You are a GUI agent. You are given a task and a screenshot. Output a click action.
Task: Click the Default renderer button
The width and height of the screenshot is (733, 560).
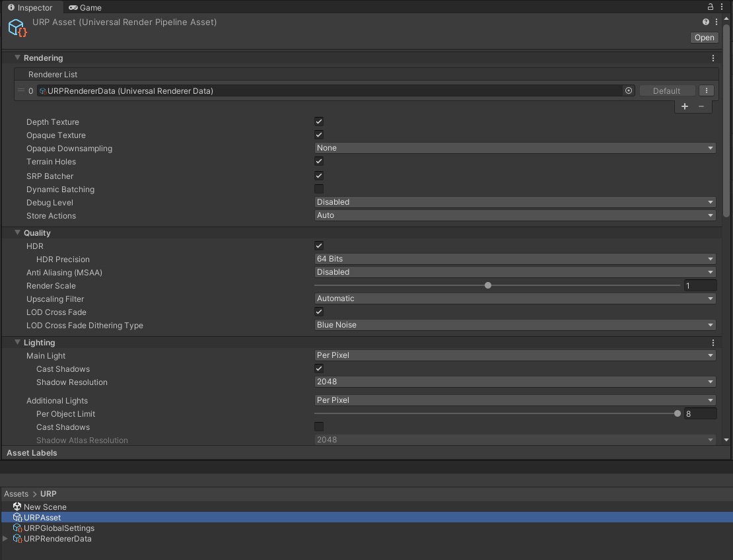(x=666, y=91)
